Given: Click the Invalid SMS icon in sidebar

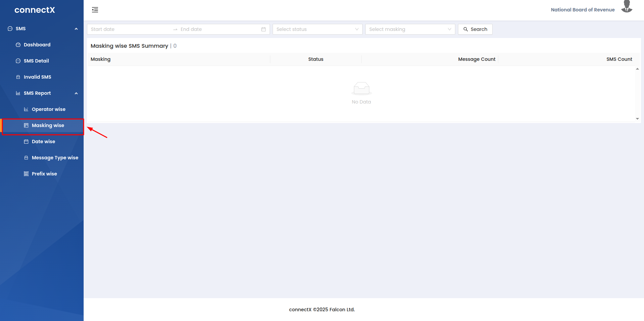Looking at the screenshot, I should tap(18, 77).
